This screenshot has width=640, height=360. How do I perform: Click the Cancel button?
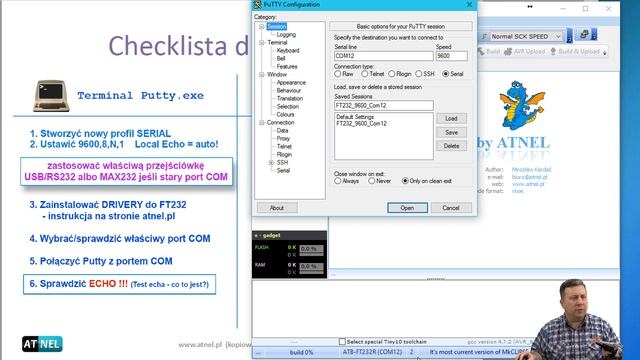pyautogui.click(x=451, y=208)
